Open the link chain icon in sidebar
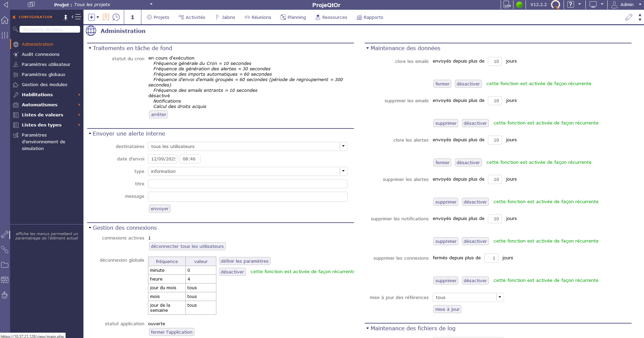Image resolution: width=644 pixels, height=338 pixels. 5,250
